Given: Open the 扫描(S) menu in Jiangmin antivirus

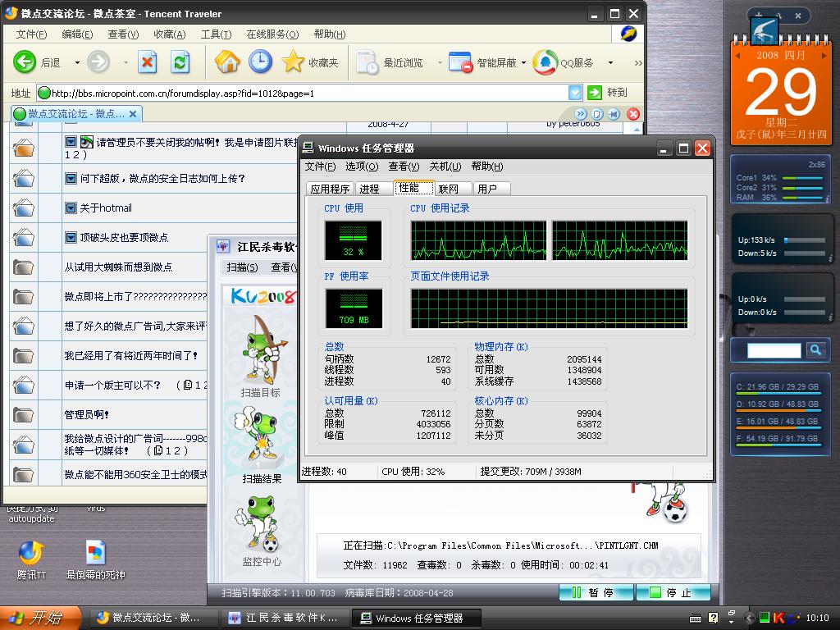Looking at the screenshot, I should [242, 267].
